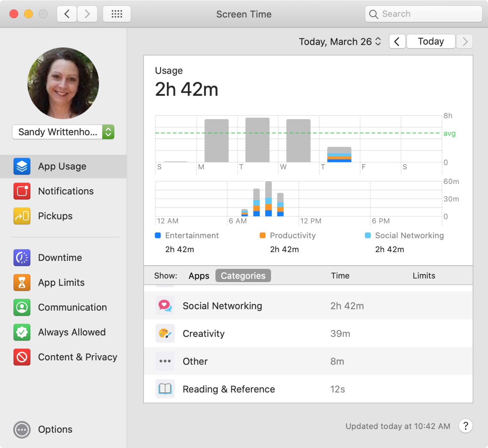Select the Notifications sidebar icon

point(22,191)
